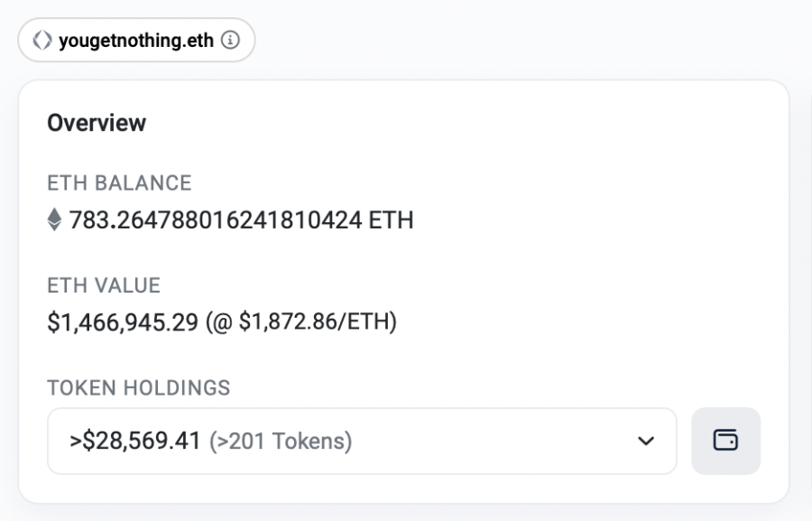Viewport: 812px width, 521px height.
Task: Click the empty space right of the name badge
Action: pos(518,40)
